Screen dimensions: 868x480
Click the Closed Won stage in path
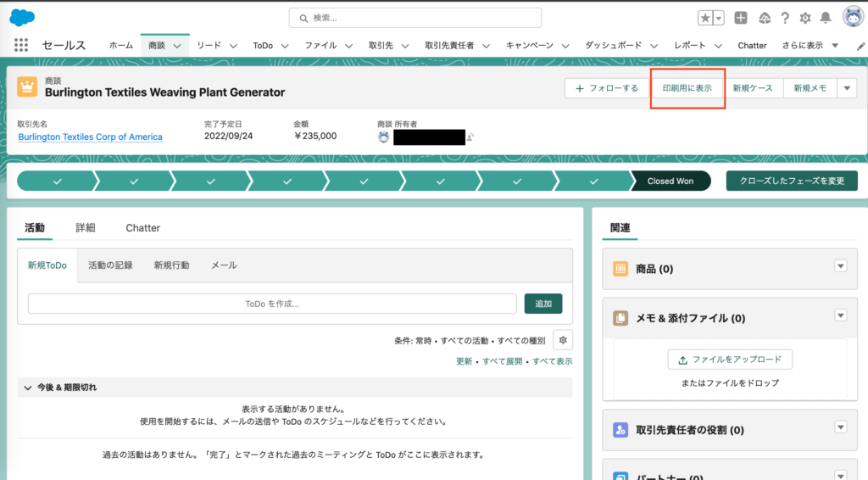coord(670,181)
